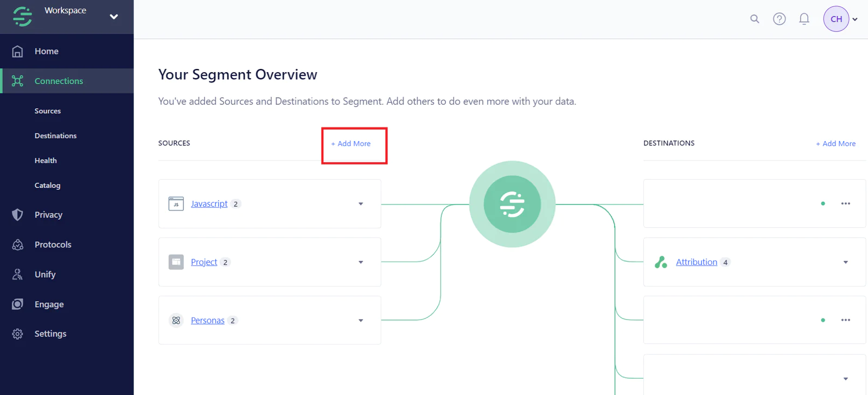Click the JS icon on the Javascript source

[x=176, y=203]
